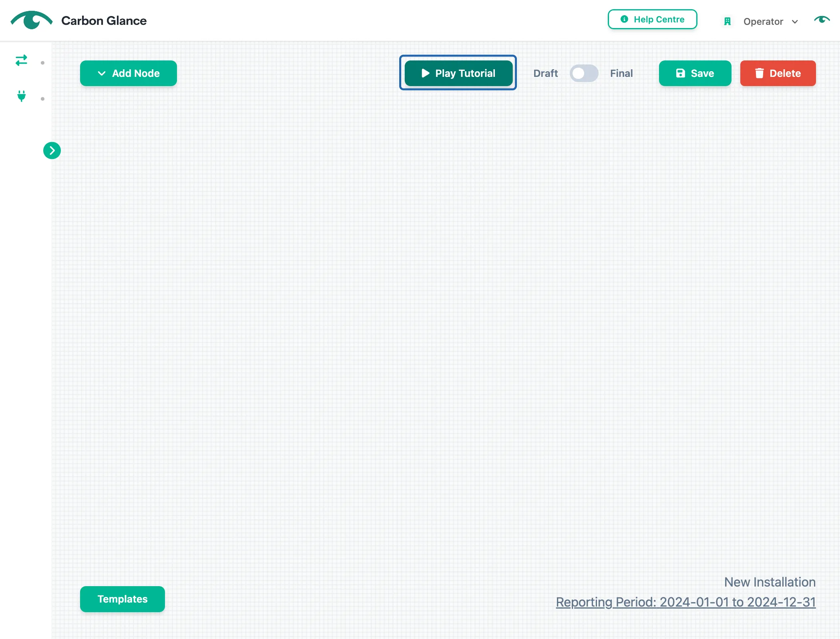Click the building icon beside Operator
The width and height of the screenshot is (840, 639).
coord(727,22)
